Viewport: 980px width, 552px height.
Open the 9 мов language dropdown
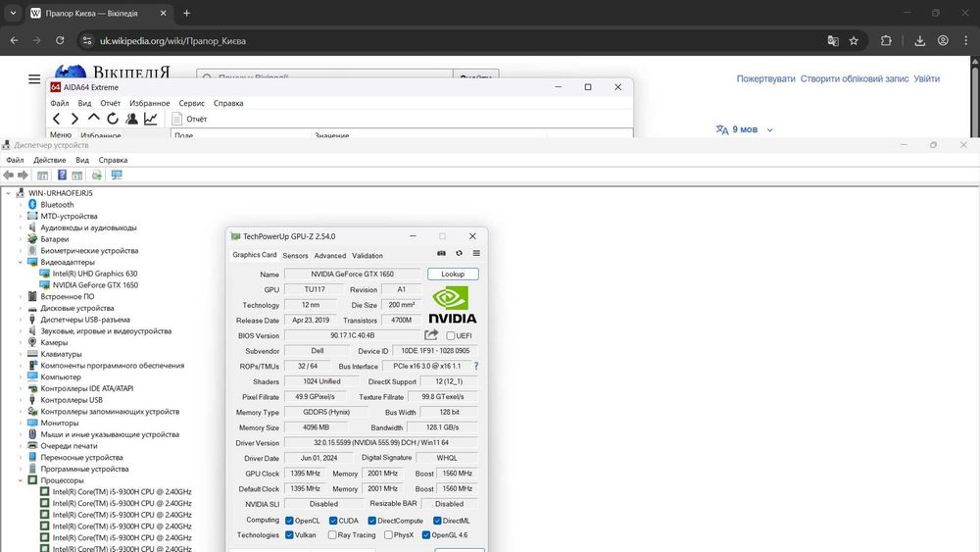(745, 129)
